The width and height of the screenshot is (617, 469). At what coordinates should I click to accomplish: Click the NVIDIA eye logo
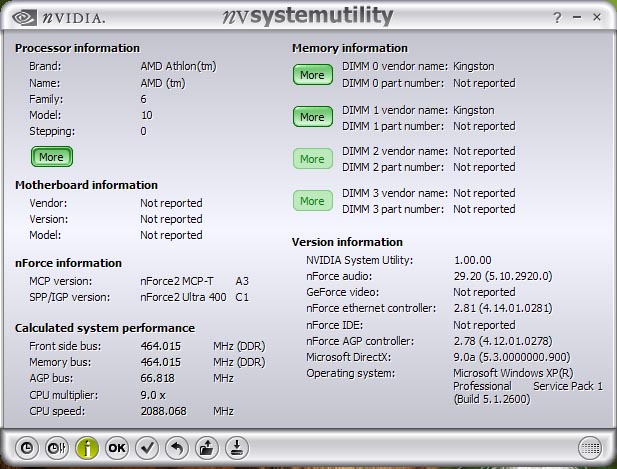(x=24, y=18)
